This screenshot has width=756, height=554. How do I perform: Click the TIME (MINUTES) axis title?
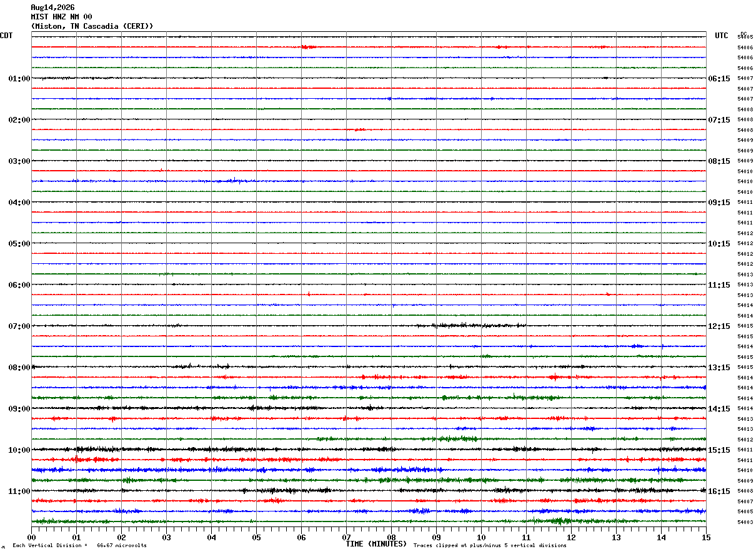376,544
